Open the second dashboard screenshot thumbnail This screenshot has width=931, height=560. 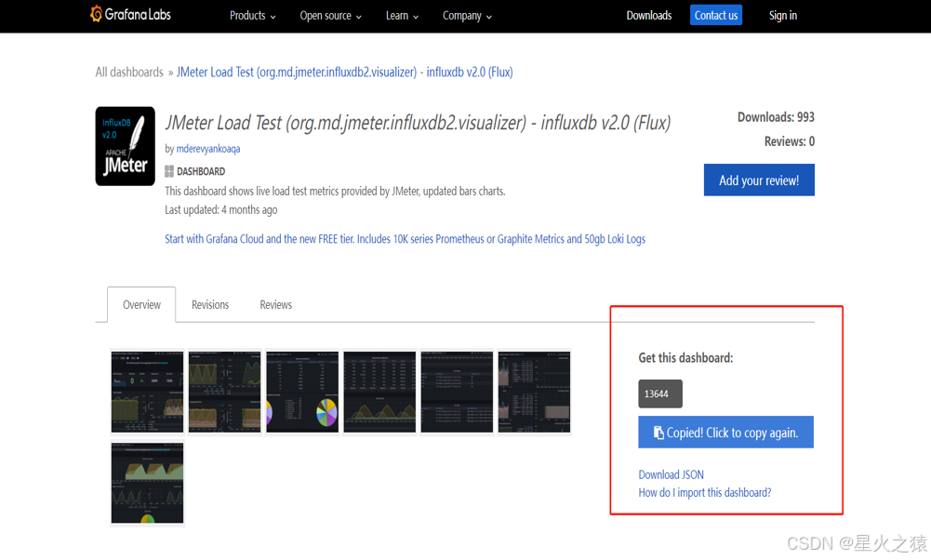coord(224,392)
